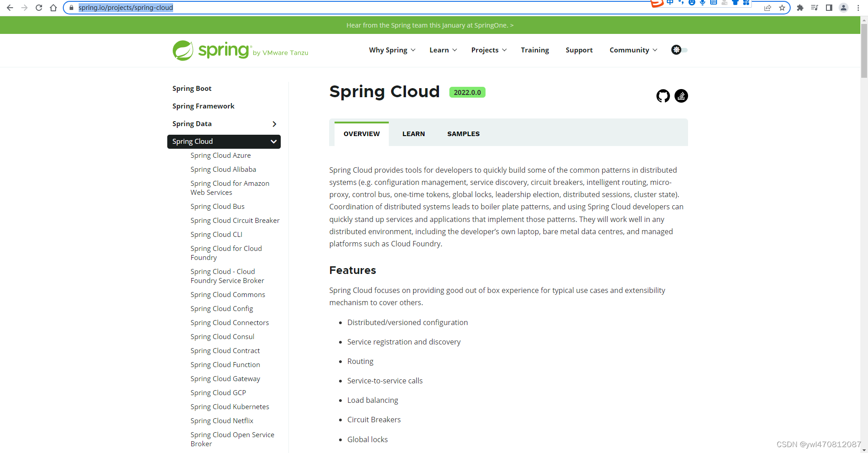Image resolution: width=868 pixels, height=453 pixels.
Task: Open Spring Cloud for Cloud Foundry link
Action: coord(226,253)
